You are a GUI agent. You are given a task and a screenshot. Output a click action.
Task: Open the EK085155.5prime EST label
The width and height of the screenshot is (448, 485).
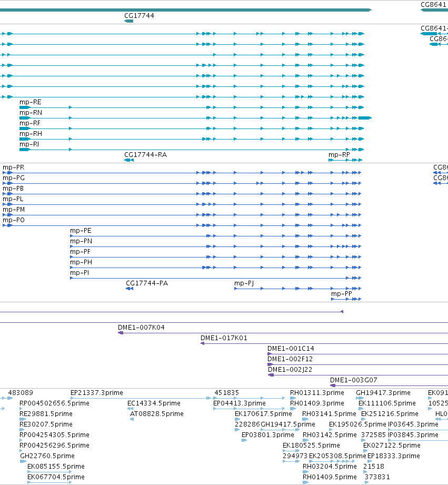pos(56,466)
